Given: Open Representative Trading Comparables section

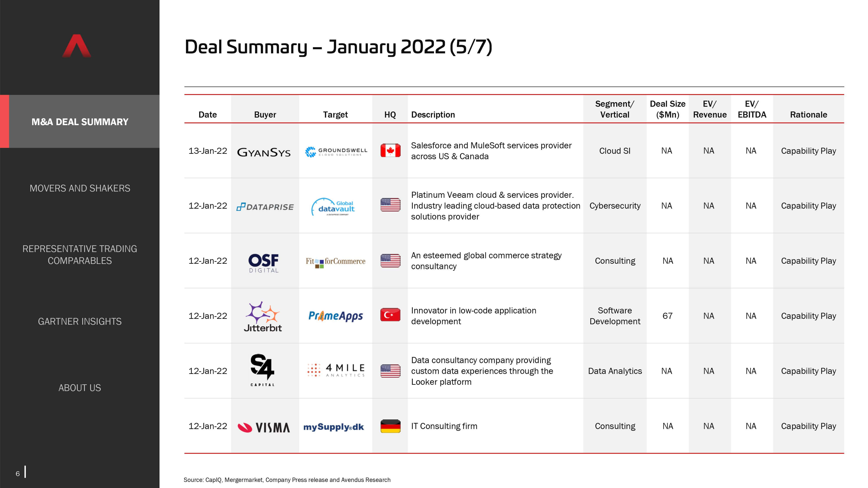Looking at the screenshot, I should 80,255.
